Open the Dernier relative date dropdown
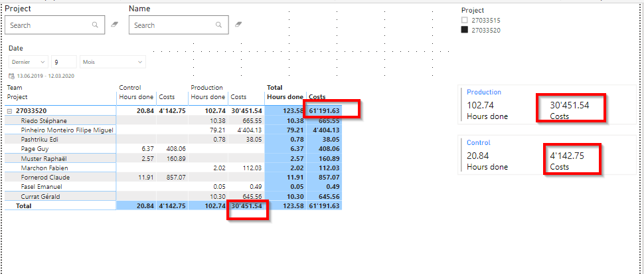 click(29, 62)
